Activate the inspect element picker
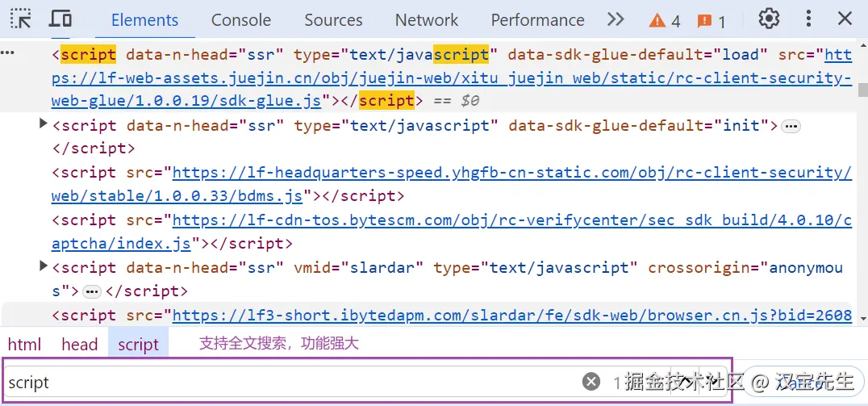The width and height of the screenshot is (868, 406). point(21,19)
